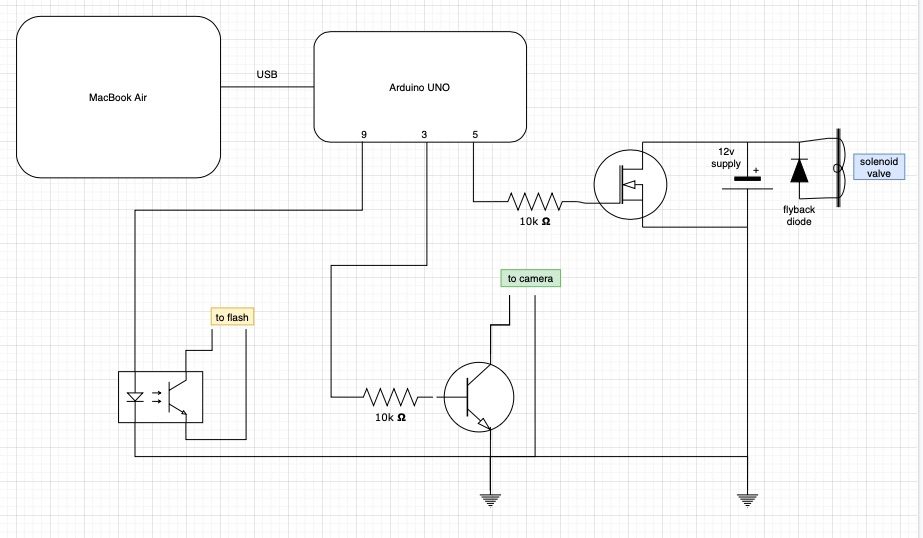Select the MOSFET transistor symbol
Image resolution: width=923 pixels, height=538 pixels.
coord(630,185)
